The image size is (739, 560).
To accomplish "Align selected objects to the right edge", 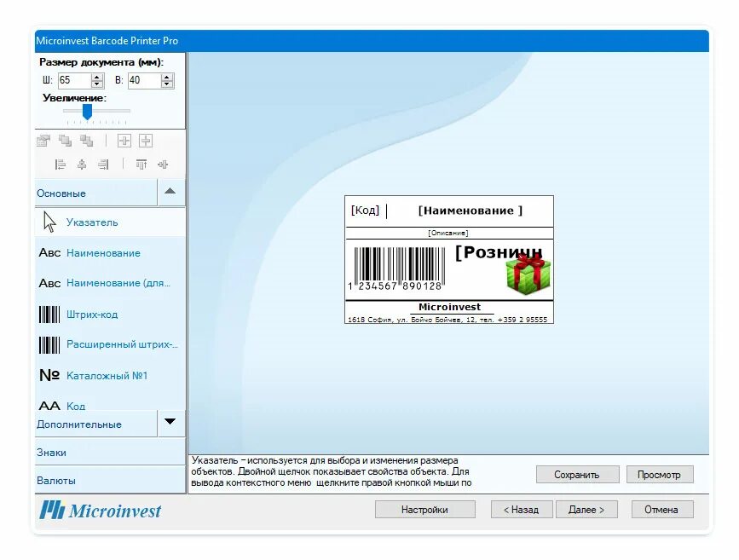I will (x=103, y=165).
